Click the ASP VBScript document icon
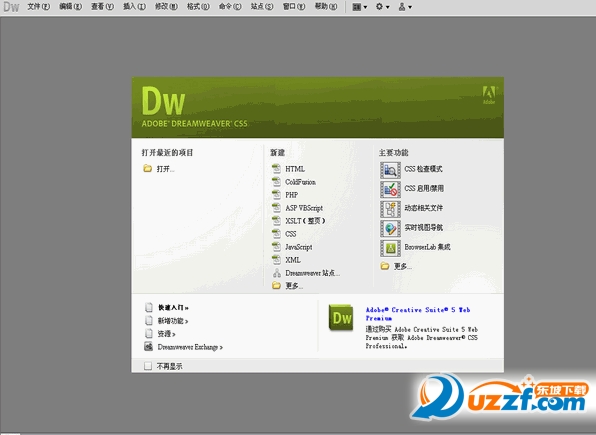Image resolution: width=596 pixels, height=435 pixels. (276, 207)
